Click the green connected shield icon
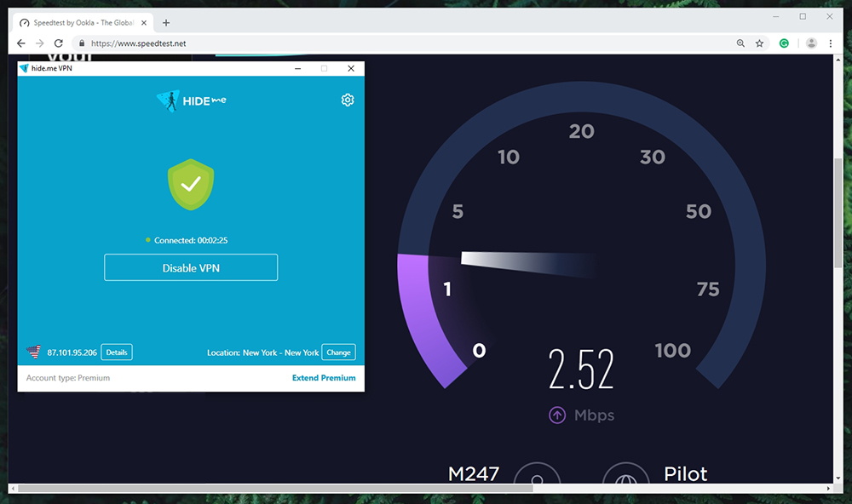The image size is (852, 504). click(191, 184)
